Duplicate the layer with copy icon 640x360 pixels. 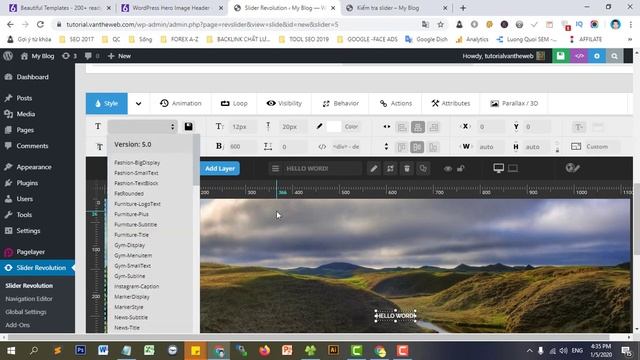point(423,169)
